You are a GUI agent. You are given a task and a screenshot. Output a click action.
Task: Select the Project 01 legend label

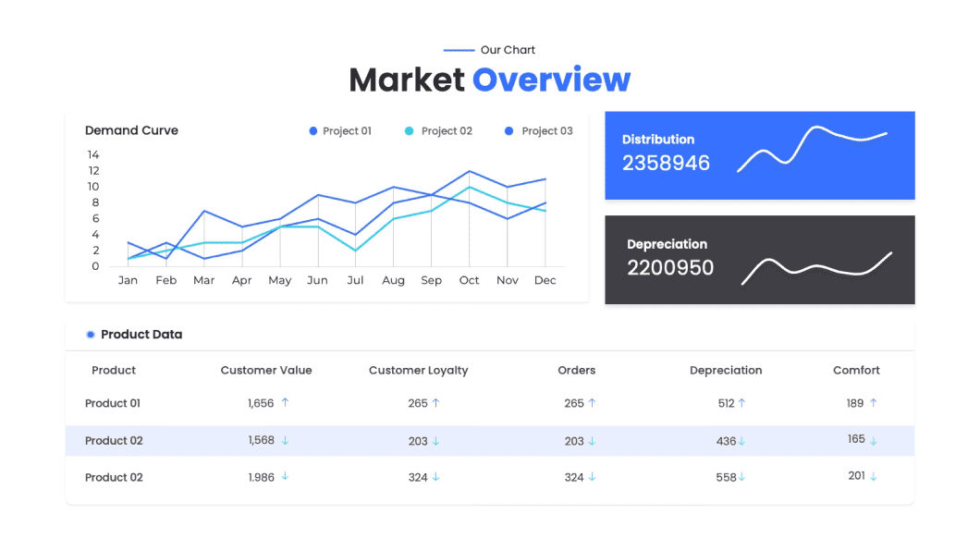347,131
